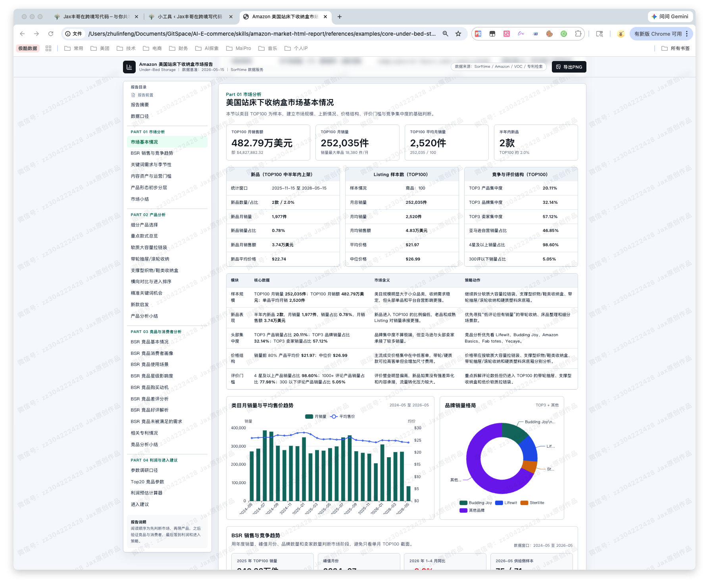Select BSR 销售与竞争趋势 in the sidebar
The width and height of the screenshot is (709, 588).
point(152,153)
